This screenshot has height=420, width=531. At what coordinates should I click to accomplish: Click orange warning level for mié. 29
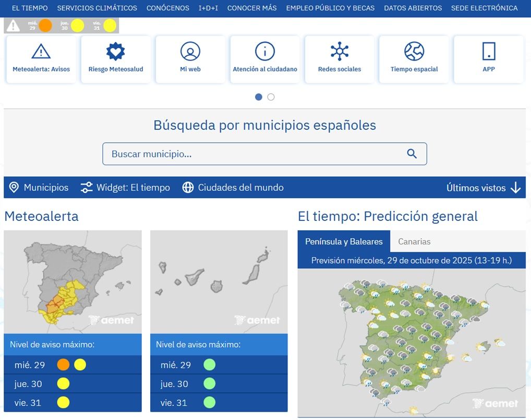point(63,365)
